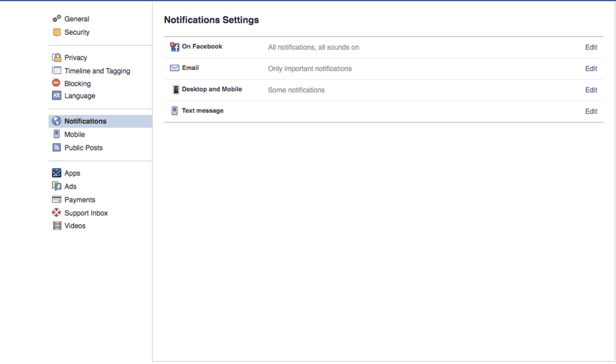Click the Public Posts RSS icon
The image size is (616, 364).
(57, 147)
